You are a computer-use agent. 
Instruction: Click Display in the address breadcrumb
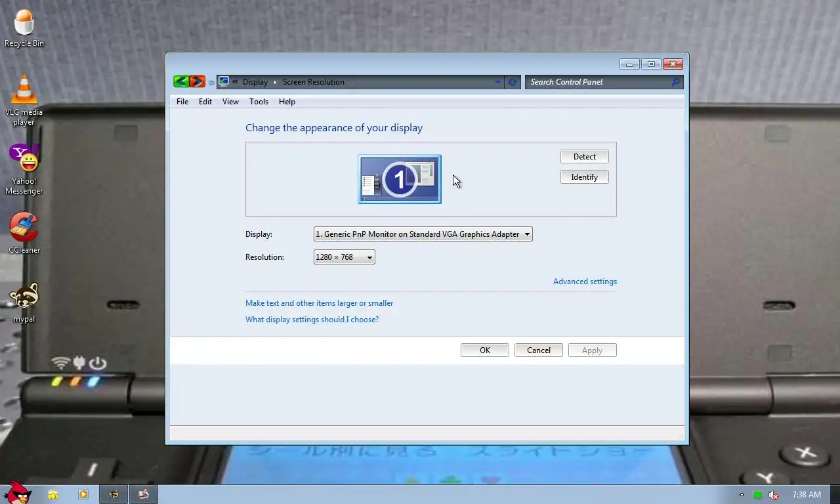(255, 82)
